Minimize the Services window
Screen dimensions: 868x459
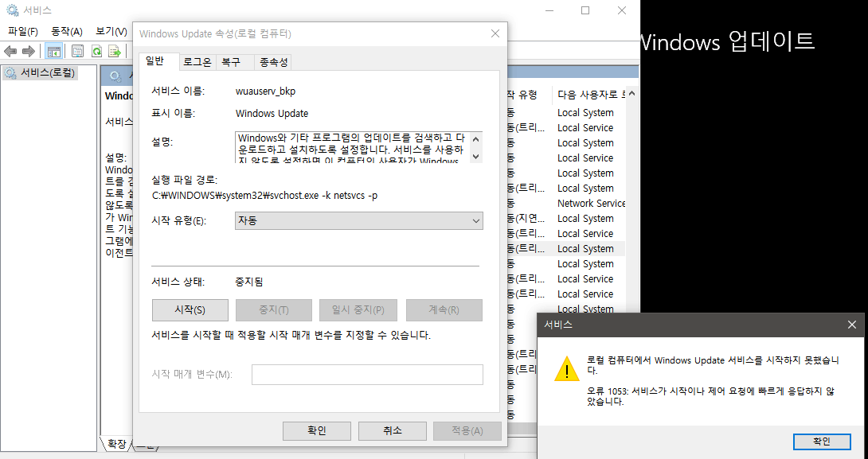pos(549,10)
